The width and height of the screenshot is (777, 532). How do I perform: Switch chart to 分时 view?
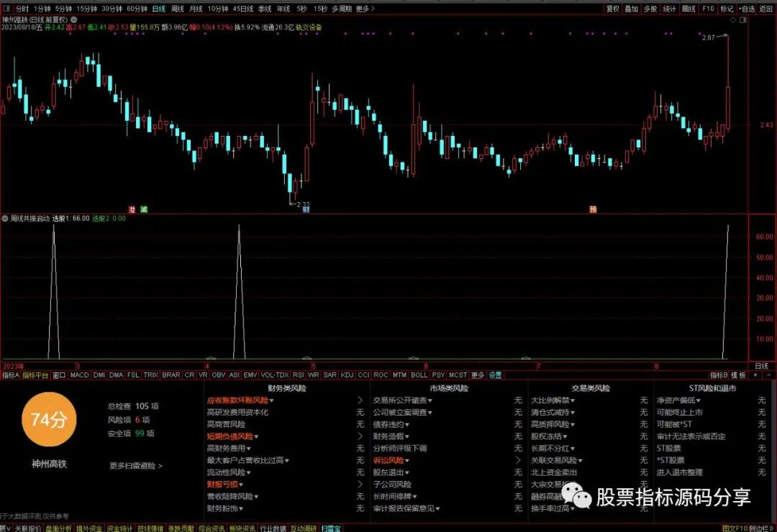[22, 9]
